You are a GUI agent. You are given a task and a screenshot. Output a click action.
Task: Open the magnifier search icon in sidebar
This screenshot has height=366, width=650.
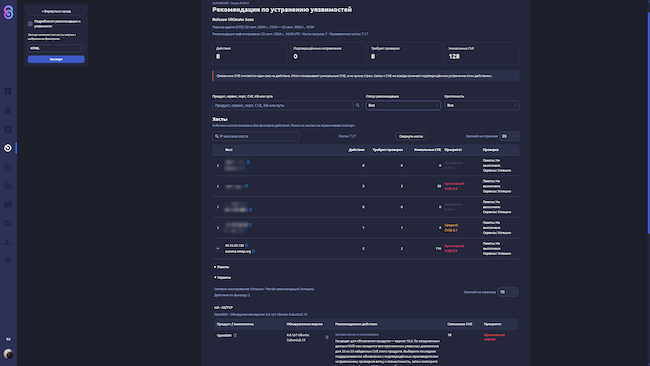[x=8, y=186]
